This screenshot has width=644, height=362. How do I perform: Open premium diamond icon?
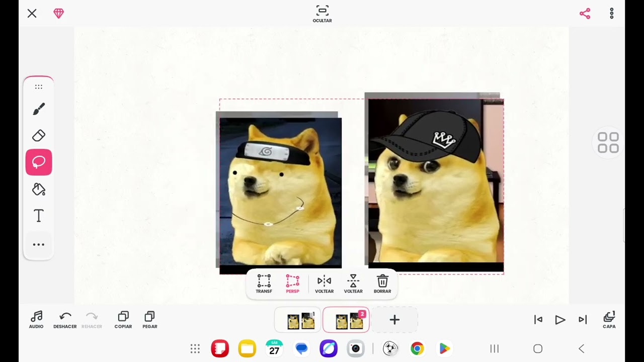(x=59, y=14)
